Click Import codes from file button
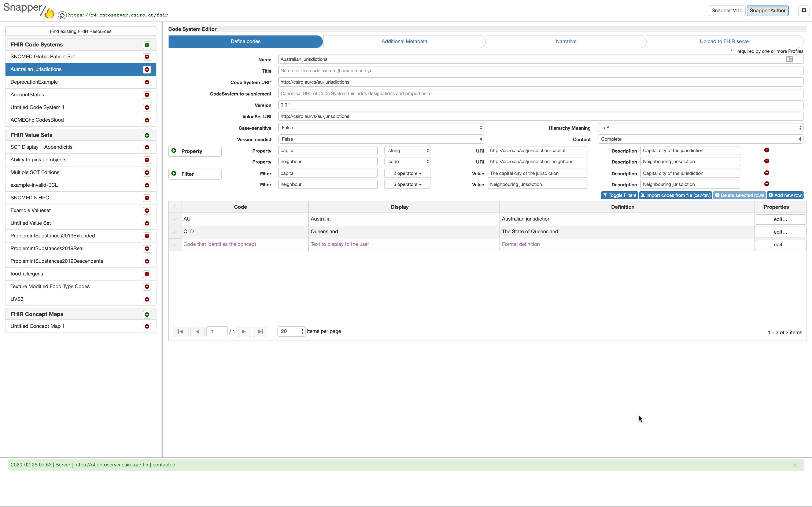812x507 pixels. tap(675, 195)
